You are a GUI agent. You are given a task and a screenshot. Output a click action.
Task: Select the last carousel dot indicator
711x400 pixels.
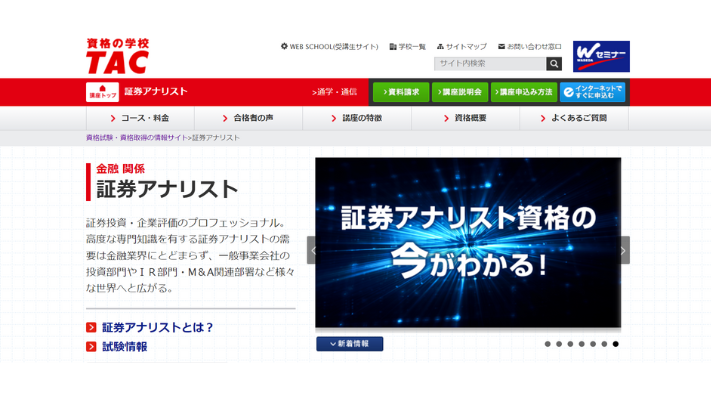coord(616,344)
